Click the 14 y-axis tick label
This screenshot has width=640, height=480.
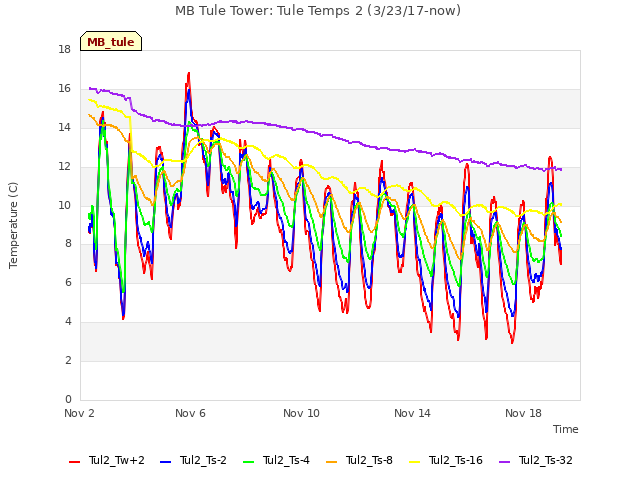click(64, 128)
